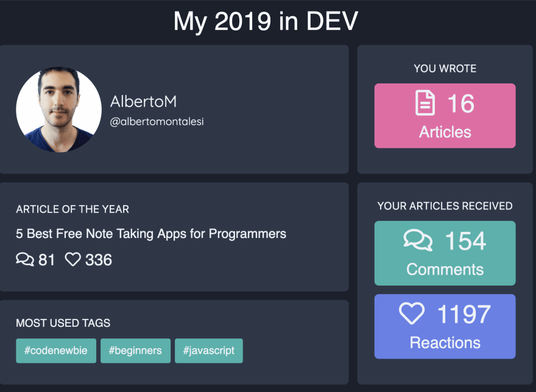
Task: Select the #beginners tag
Action: pyautogui.click(x=135, y=351)
